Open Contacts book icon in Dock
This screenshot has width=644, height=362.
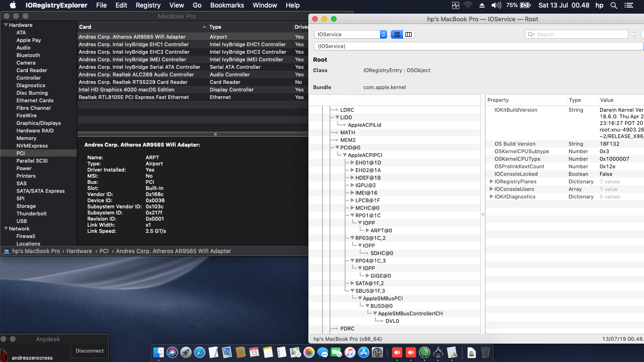pos(240,352)
